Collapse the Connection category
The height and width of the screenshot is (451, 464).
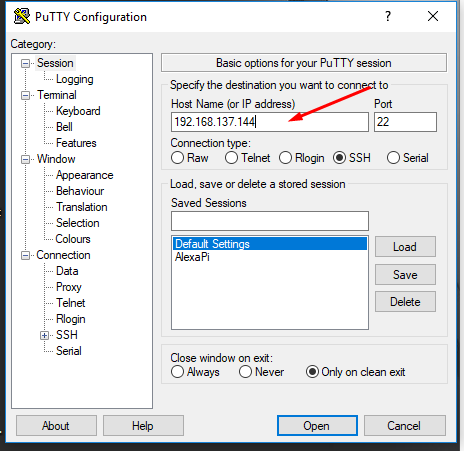coord(25,256)
